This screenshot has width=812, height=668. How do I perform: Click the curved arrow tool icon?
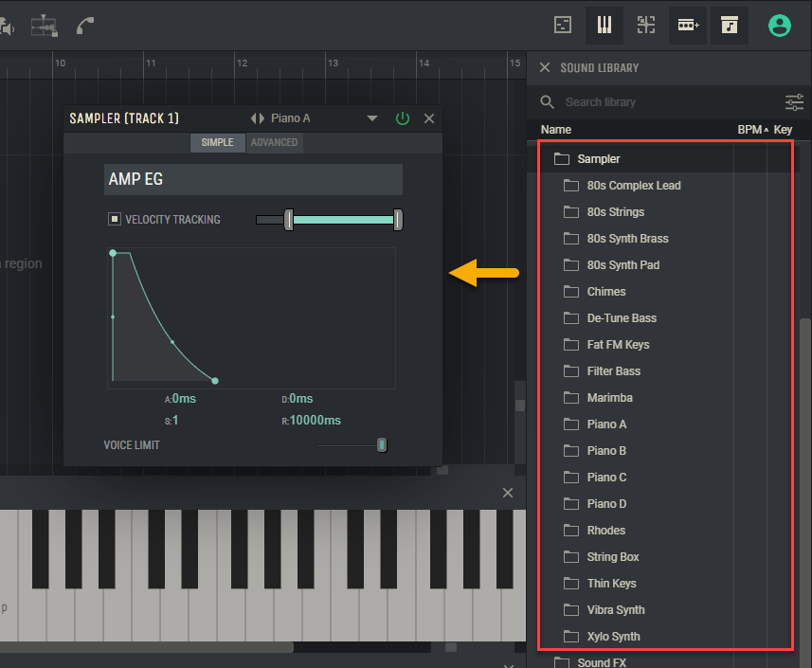click(x=85, y=26)
